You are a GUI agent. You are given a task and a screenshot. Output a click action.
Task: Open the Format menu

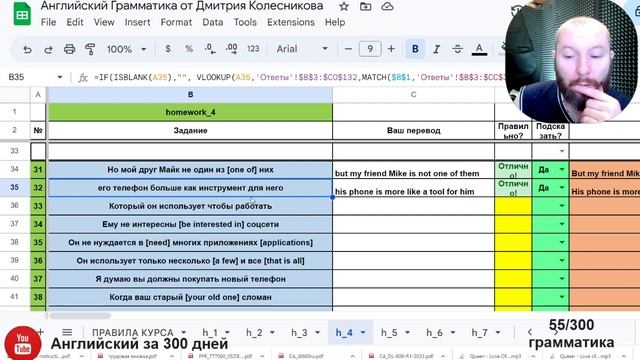click(176, 22)
